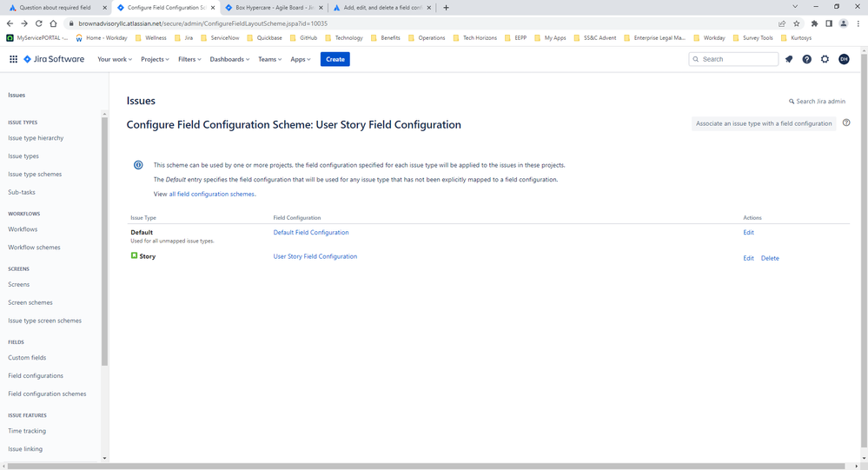Open the browser side panel icon

tap(829, 23)
